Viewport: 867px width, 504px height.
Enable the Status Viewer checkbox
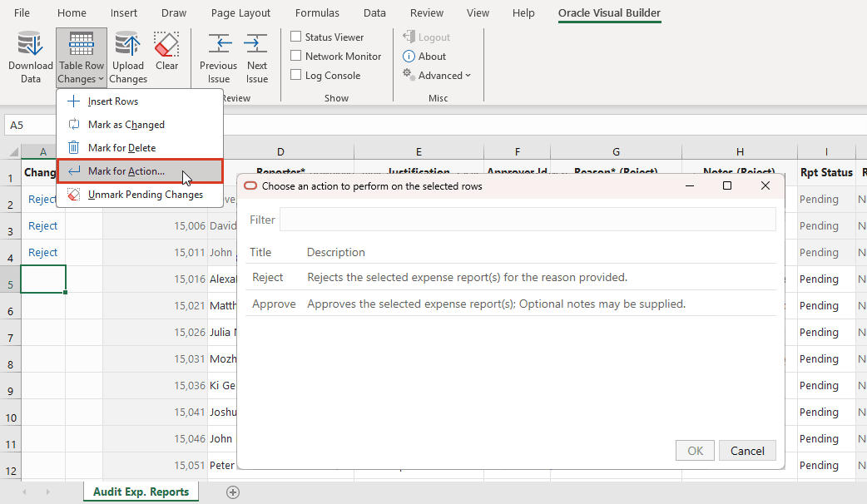pyautogui.click(x=295, y=37)
